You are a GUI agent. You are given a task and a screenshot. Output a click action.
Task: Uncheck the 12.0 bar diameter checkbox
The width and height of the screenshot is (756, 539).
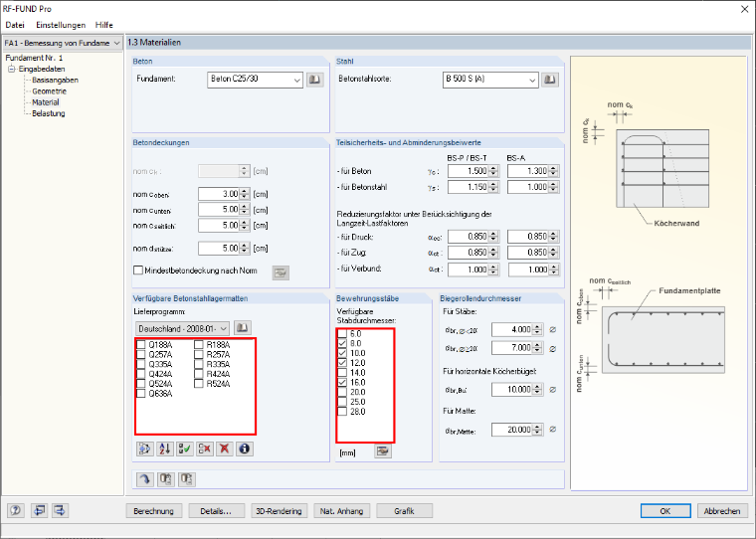(342, 363)
